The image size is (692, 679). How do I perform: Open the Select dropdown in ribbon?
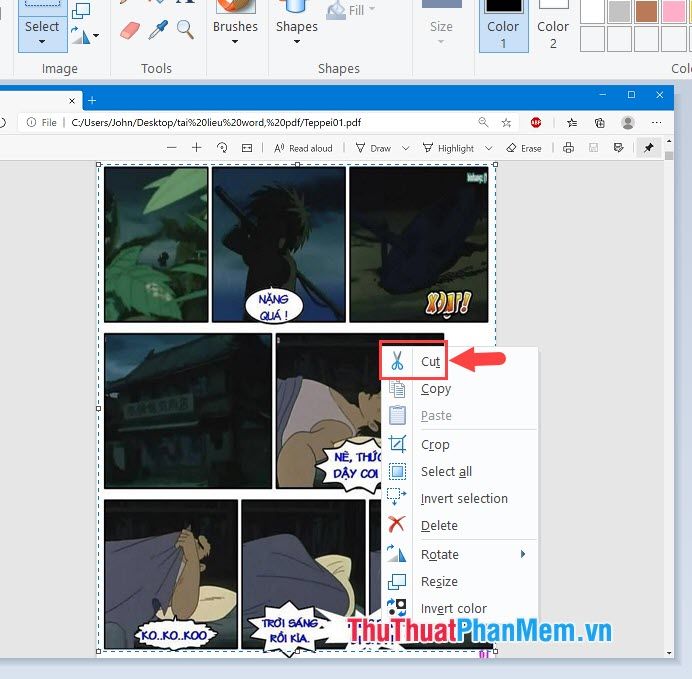pyautogui.click(x=42, y=34)
